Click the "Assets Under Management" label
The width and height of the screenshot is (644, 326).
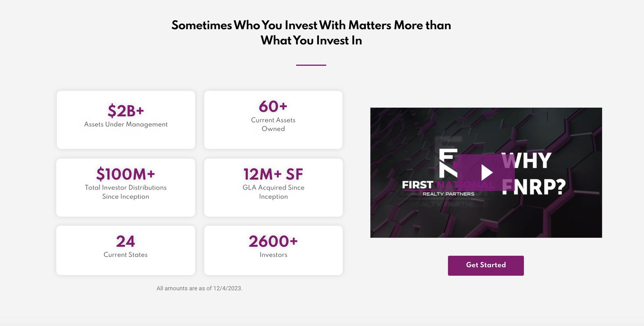126,124
